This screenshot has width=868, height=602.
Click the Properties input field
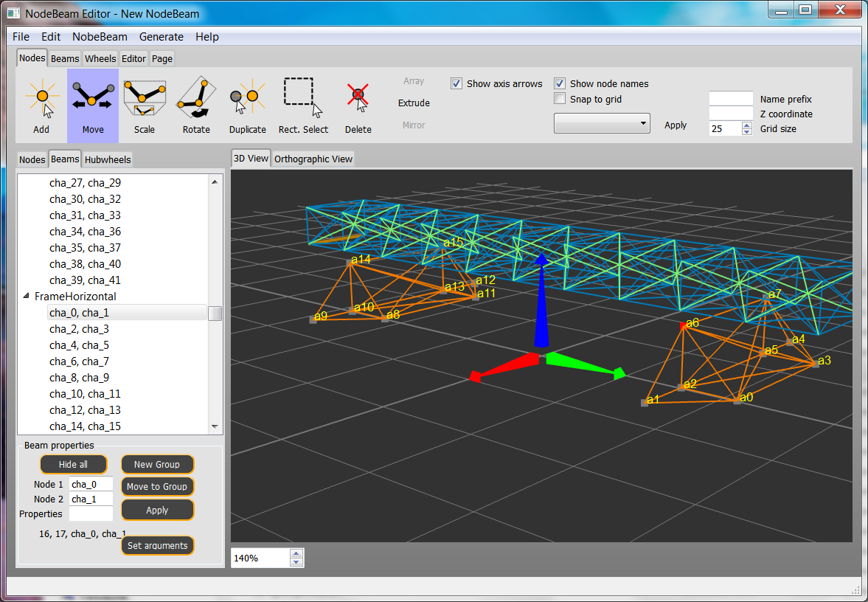91,513
